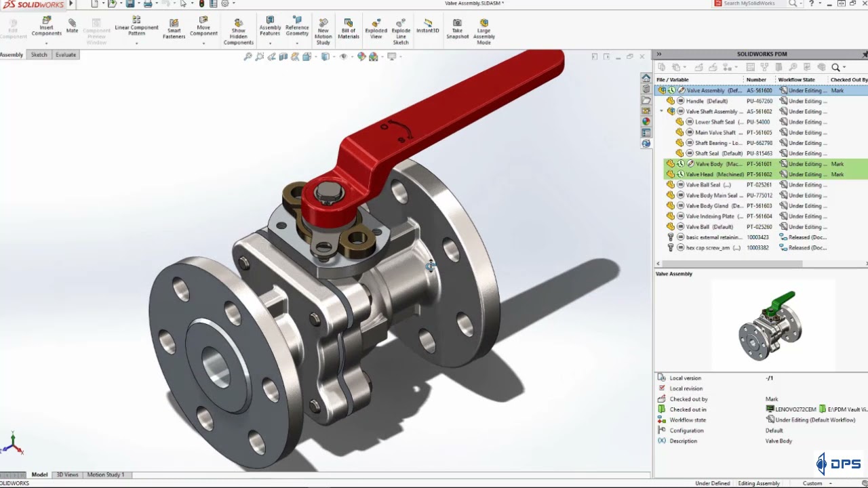Image resolution: width=868 pixels, height=488 pixels.
Task: Open Reference Geometry tool
Action: pos(297,26)
